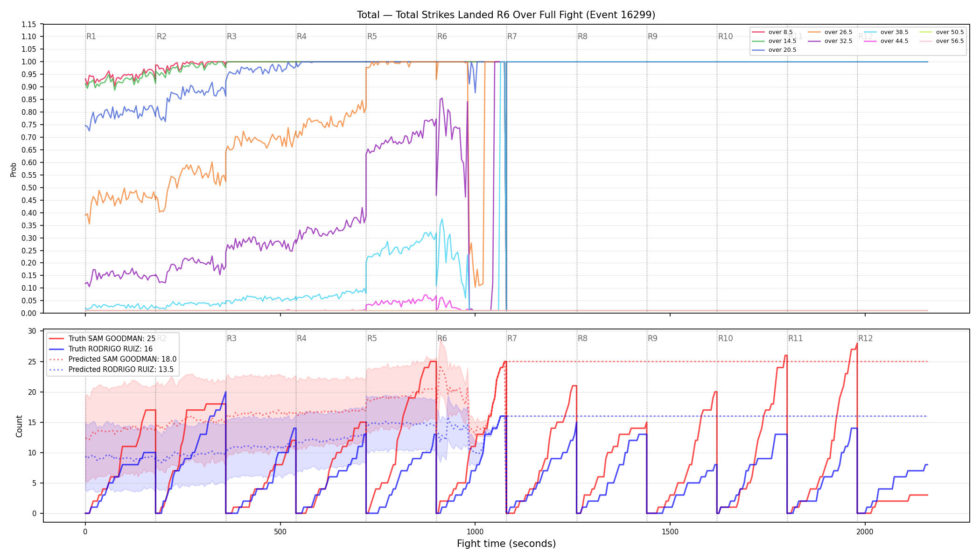Click the '2000' x-axis tick label

(865, 532)
